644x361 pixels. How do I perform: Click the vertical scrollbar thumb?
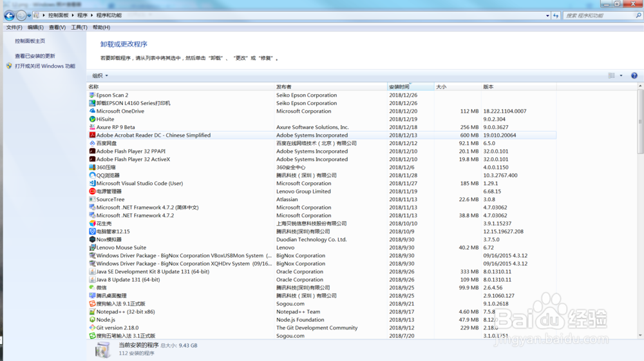click(x=640, y=122)
